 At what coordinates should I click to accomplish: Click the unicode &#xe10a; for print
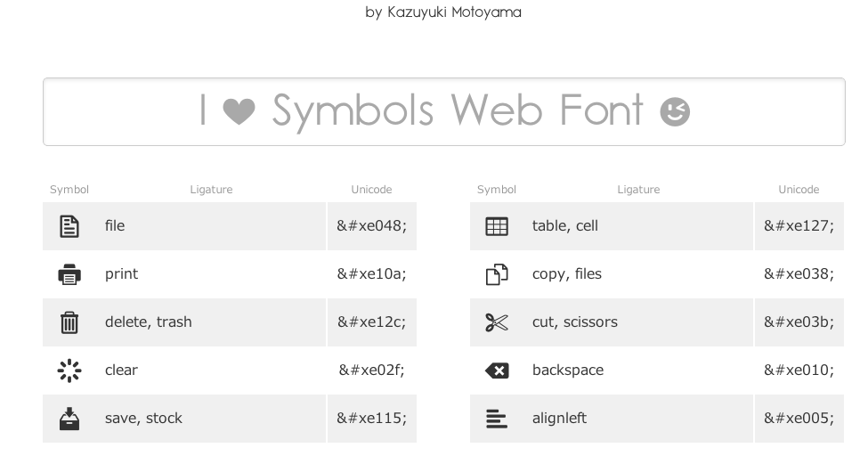[372, 274]
